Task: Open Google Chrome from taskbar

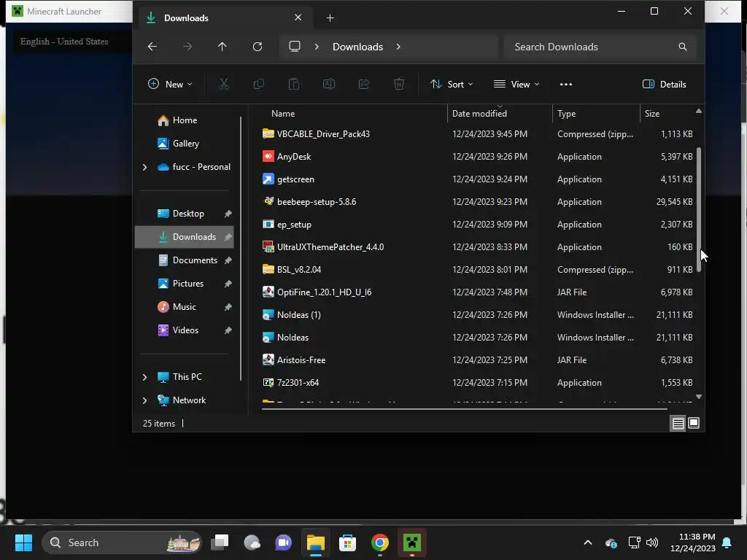Action: 379,542
